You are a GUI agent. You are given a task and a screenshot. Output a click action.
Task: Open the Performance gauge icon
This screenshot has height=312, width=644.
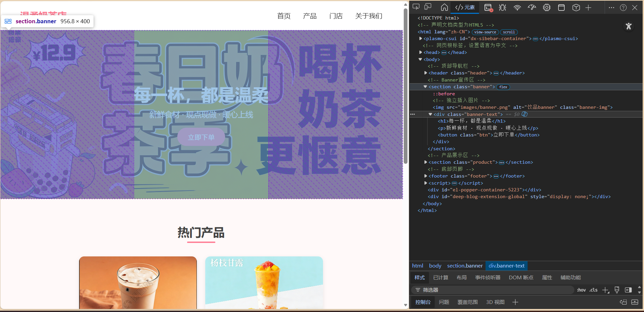click(x=532, y=7)
